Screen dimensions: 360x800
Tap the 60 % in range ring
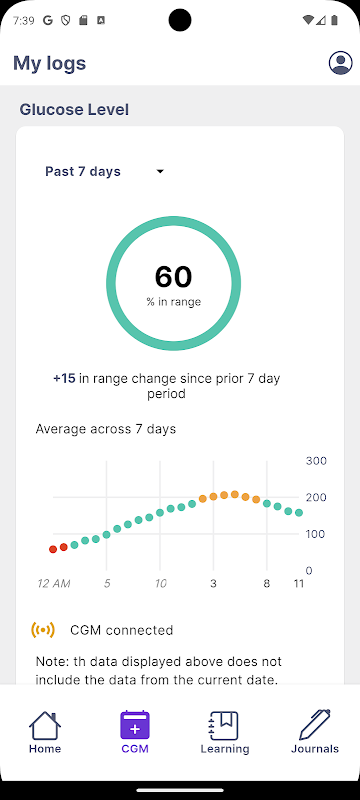pyautogui.click(x=173, y=283)
